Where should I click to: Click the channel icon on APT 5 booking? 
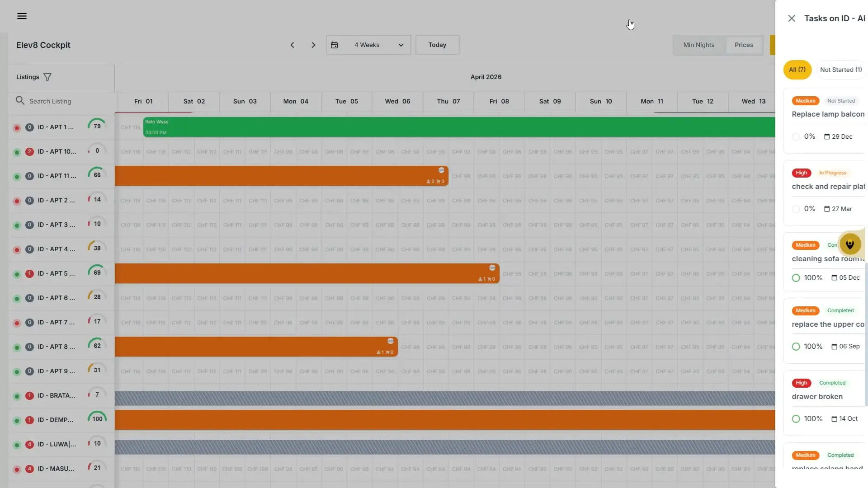pos(492,268)
